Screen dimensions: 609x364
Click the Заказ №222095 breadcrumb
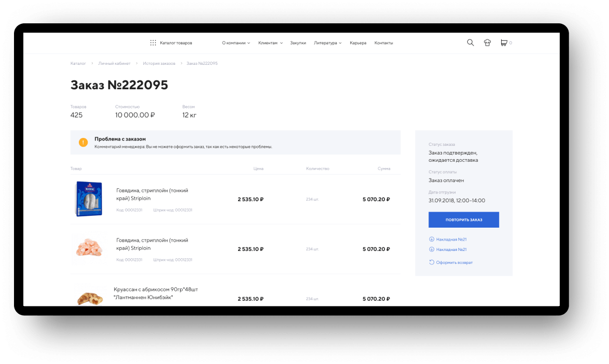point(202,63)
